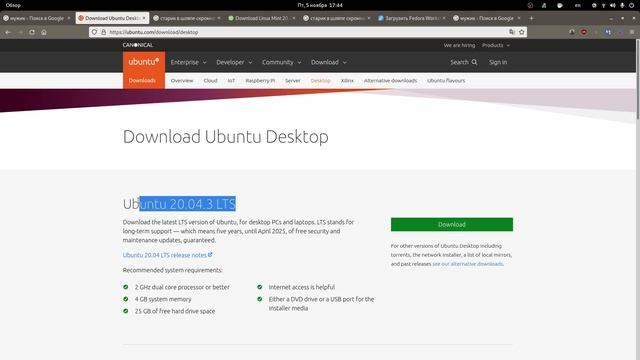Image resolution: width=640 pixels, height=360 pixels.
Task: Close the Fedora Workstation tab
Action: pyautogui.click(x=444, y=18)
